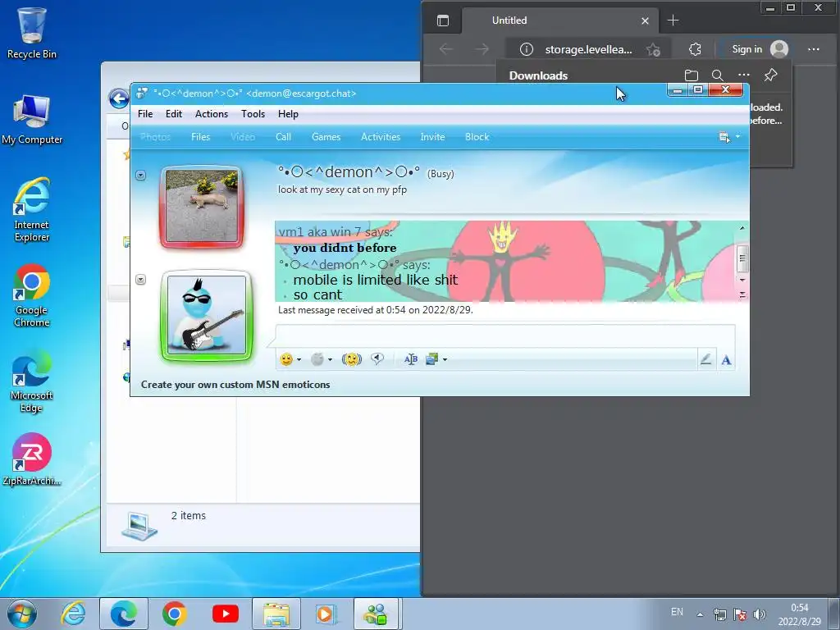
Task: Click the volume icon in system tray
Action: [760, 614]
